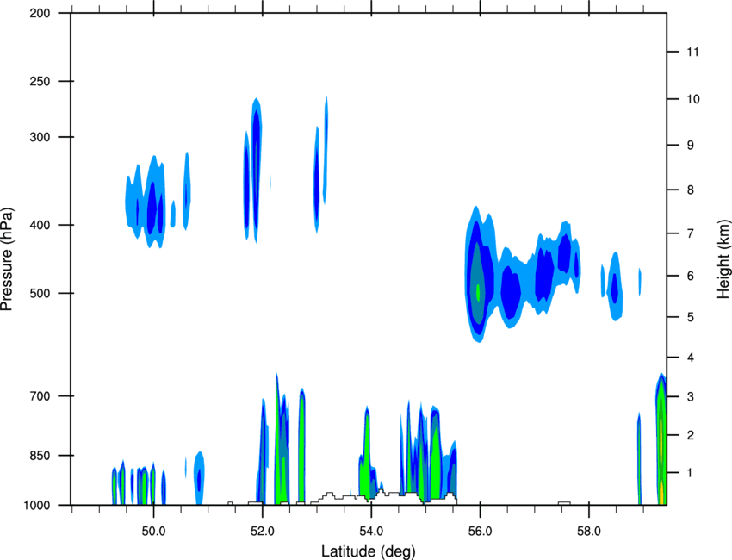The image size is (732, 560).
Task: Click the 850 pressure tick label
Action: coord(40,456)
